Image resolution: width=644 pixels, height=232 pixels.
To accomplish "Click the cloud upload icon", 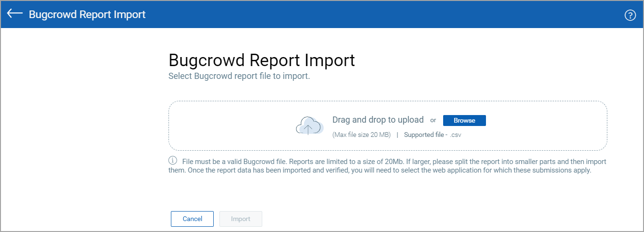I will click(310, 126).
